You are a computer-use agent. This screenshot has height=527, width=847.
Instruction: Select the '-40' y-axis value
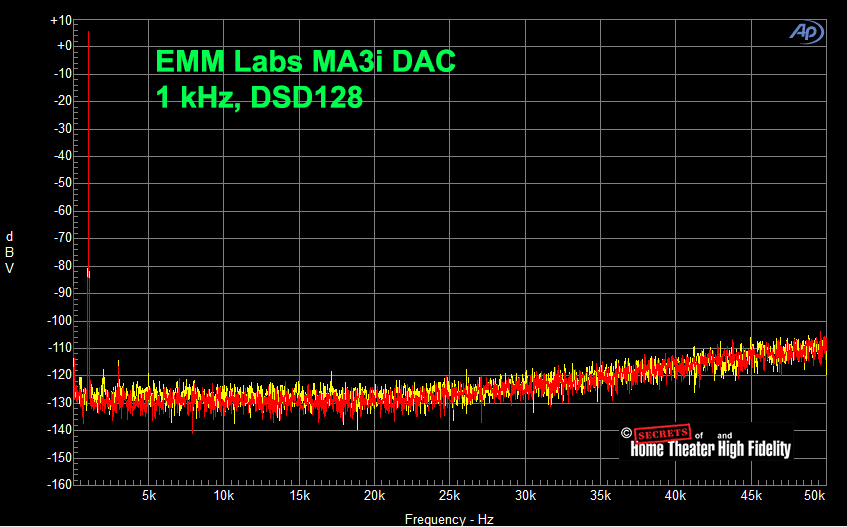63,156
